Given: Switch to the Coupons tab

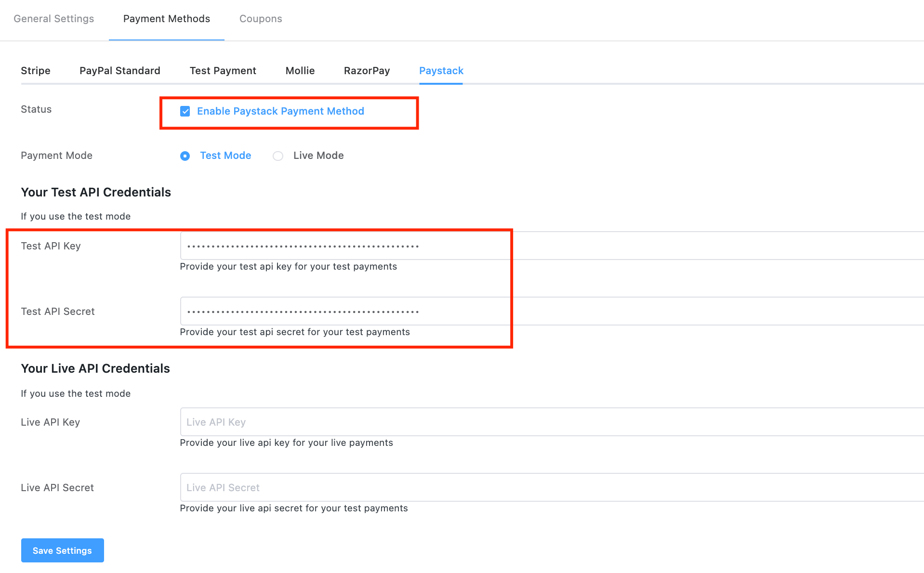Looking at the screenshot, I should pyautogui.click(x=261, y=19).
